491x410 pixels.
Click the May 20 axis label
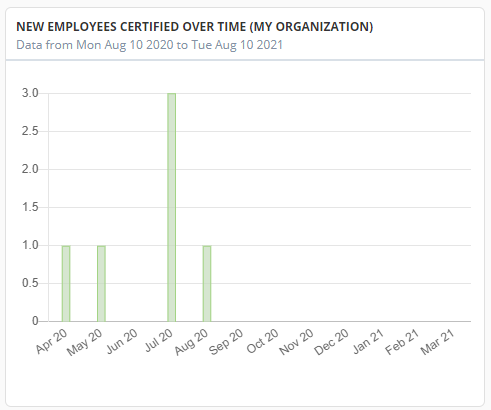pyautogui.click(x=85, y=342)
